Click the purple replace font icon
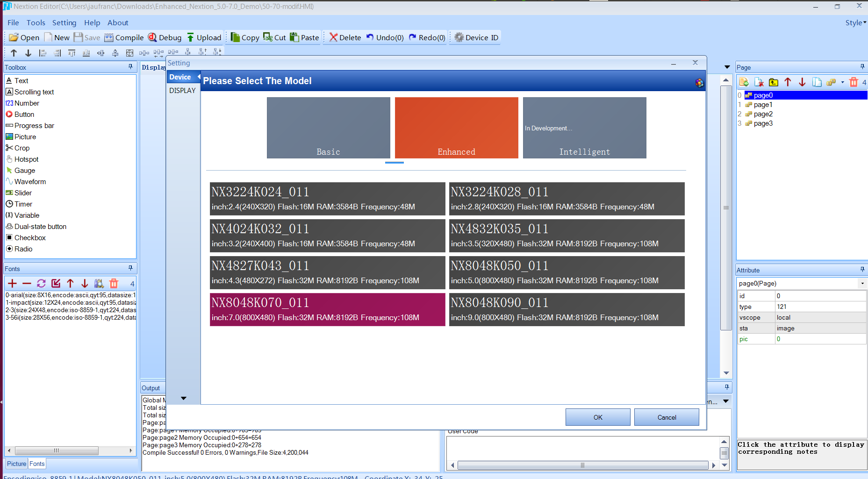 [x=41, y=283]
